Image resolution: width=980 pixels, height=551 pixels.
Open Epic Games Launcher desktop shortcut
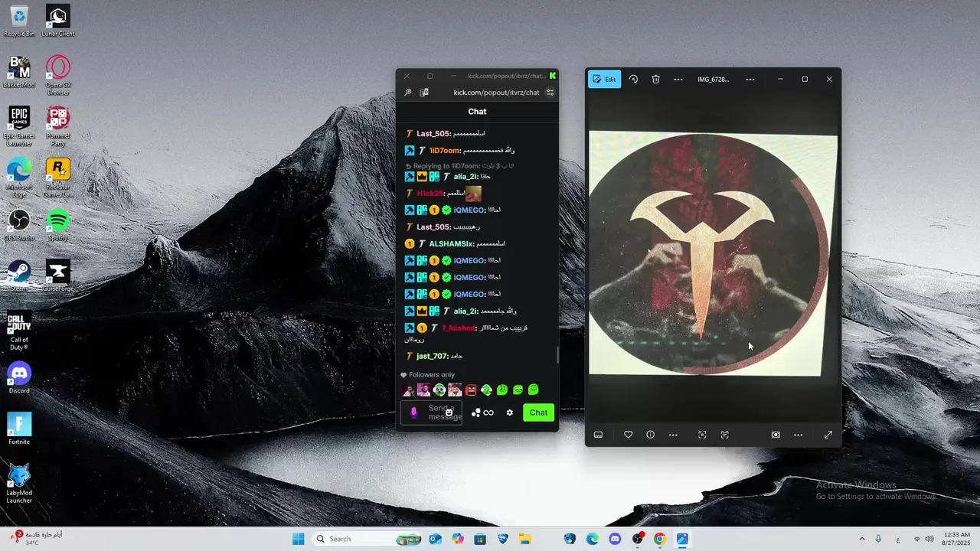pyautogui.click(x=19, y=126)
